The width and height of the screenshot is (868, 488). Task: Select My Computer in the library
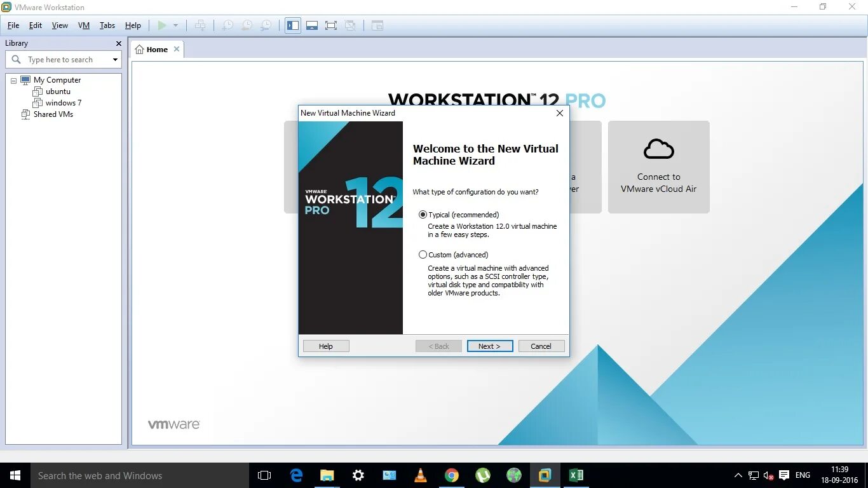pyautogui.click(x=57, y=80)
